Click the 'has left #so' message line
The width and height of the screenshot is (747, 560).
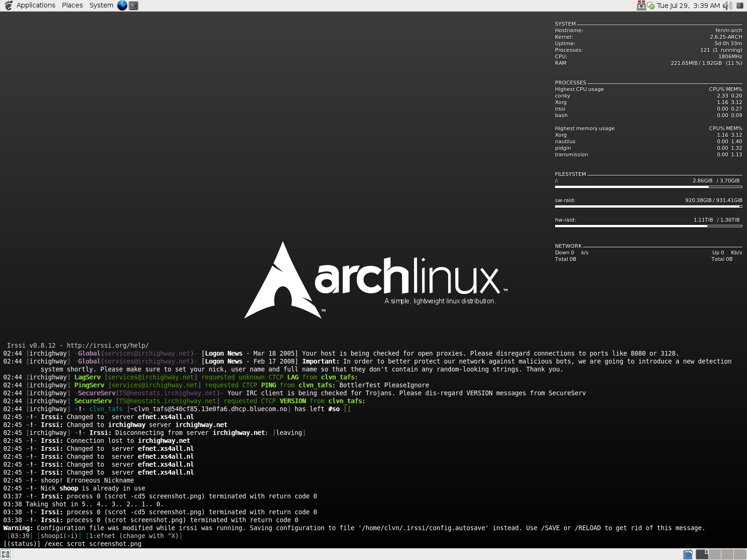(x=177, y=409)
